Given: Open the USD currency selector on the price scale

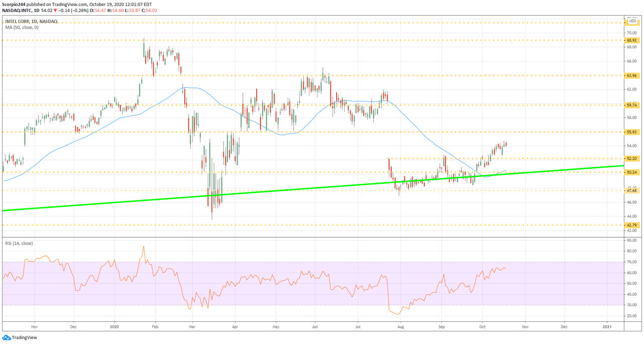Looking at the screenshot, I should point(632,22).
